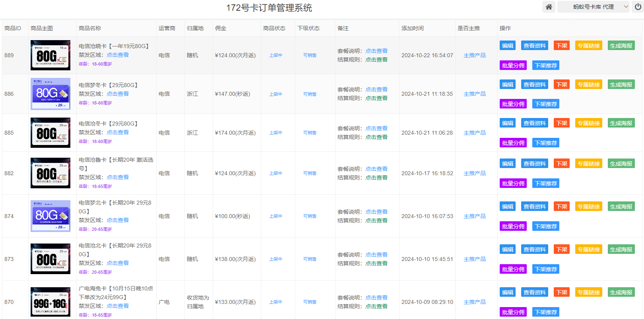This screenshot has width=644, height=319.
Task: Select timestamp 2024-10-17 16:18:52
Action: click(x=427, y=173)
